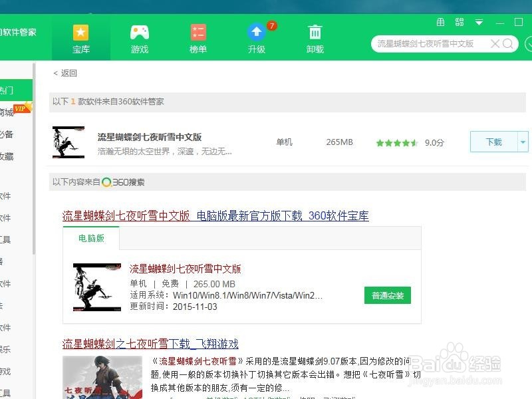532x399 pixels.
Task: Click the grid gift icon in title bar
Action: pos(440,23)
